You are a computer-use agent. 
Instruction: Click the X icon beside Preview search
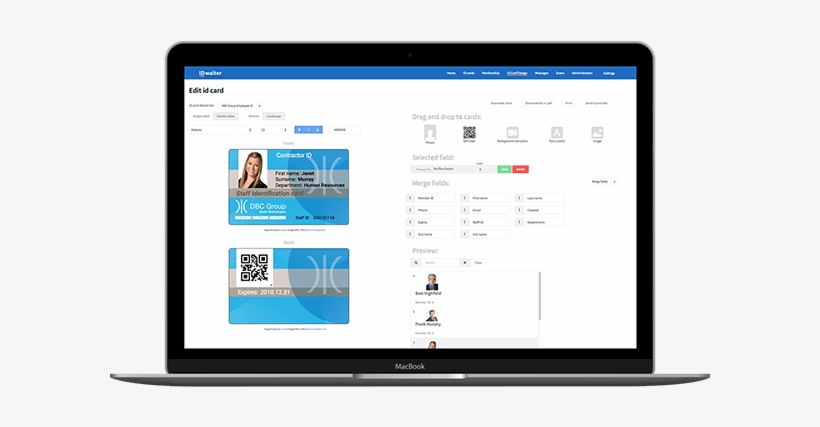coord(463,262)
